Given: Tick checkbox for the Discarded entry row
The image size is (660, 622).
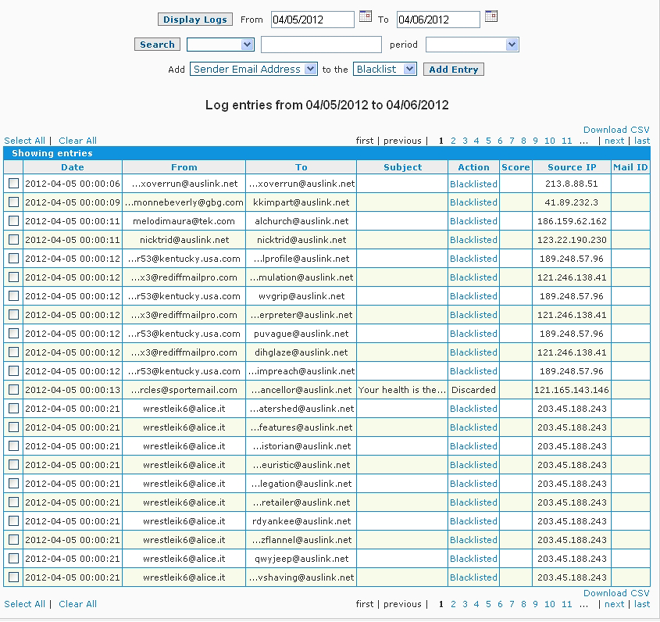Looking at the screenshot, I should click(14, 390).
